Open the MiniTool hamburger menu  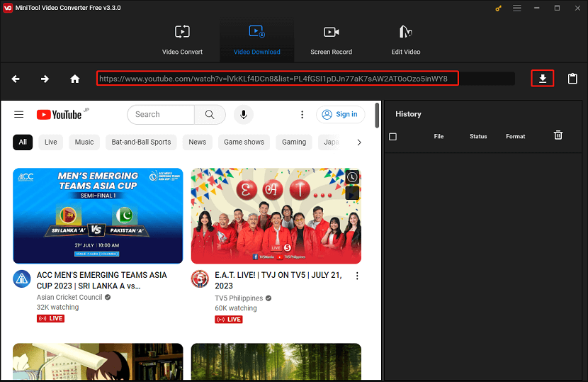[517, 8]
